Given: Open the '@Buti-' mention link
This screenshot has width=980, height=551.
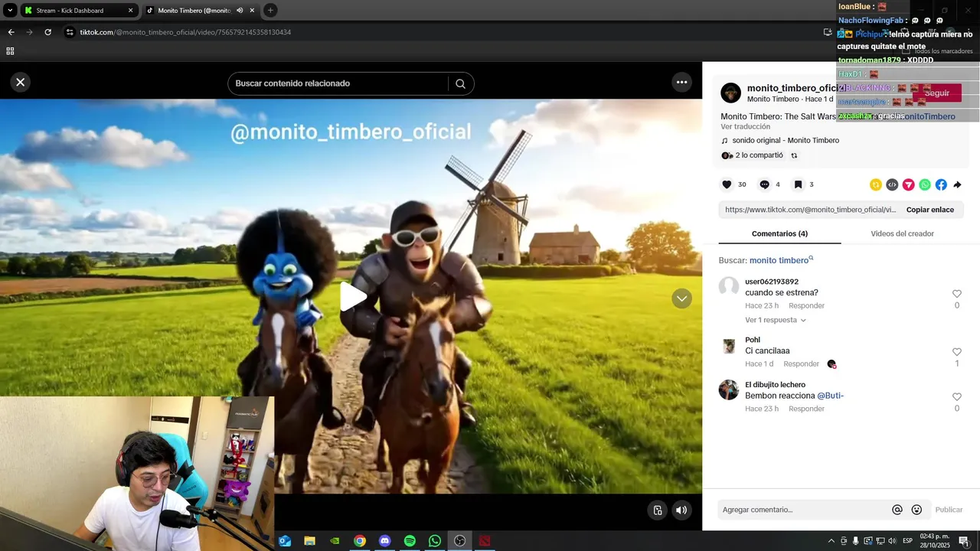Looking at the screenshot, I should pyautogui.click(x=830, y=396).
